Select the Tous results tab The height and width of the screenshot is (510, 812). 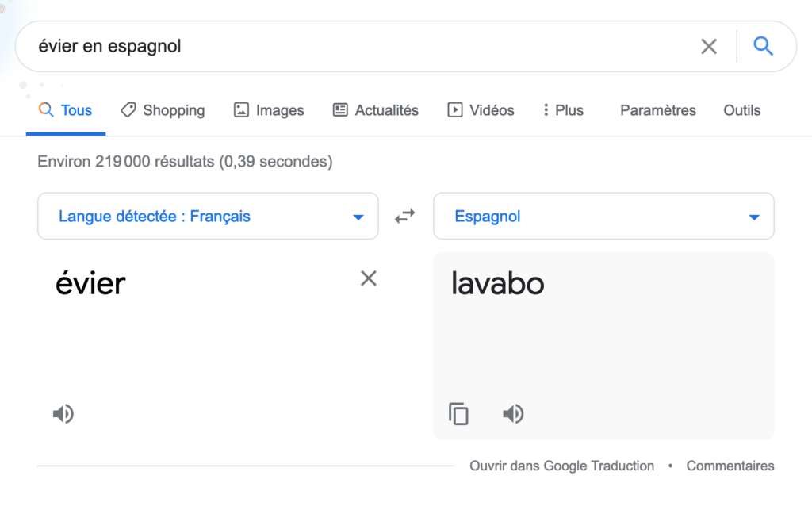[x=65, y=110]
